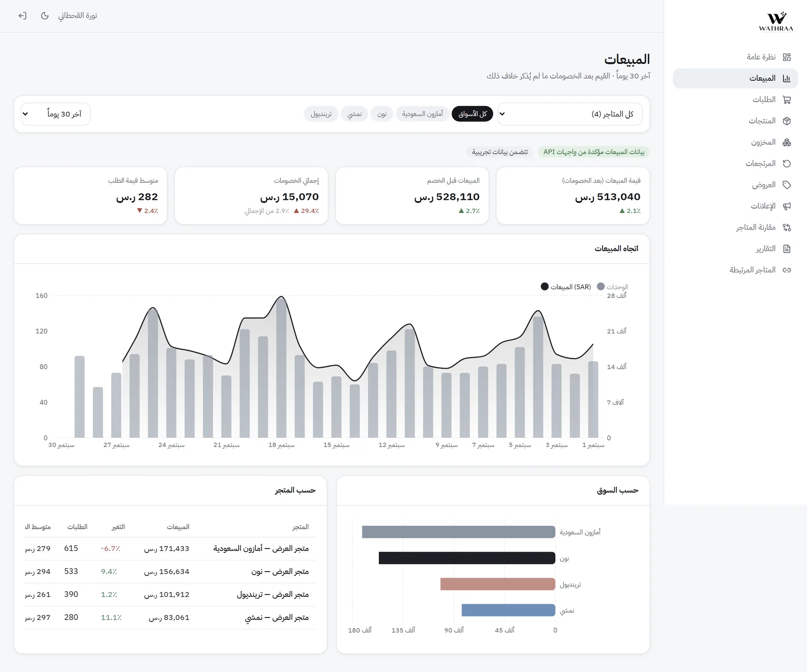The image size is (807, 672).
Task: Select المرتجعات in sidebar
Action: point(735,163)
